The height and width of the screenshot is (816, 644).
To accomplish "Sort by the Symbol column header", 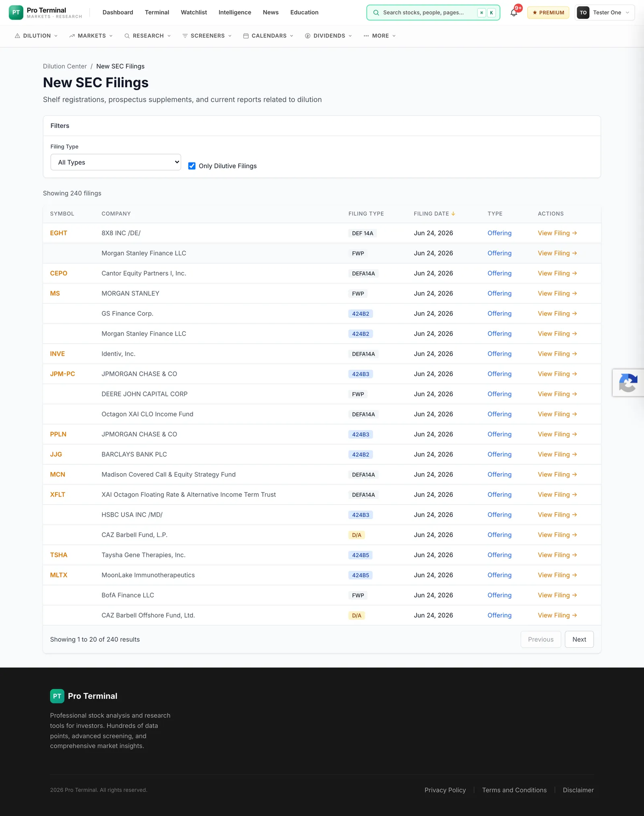I will click(x=62, y=214).
